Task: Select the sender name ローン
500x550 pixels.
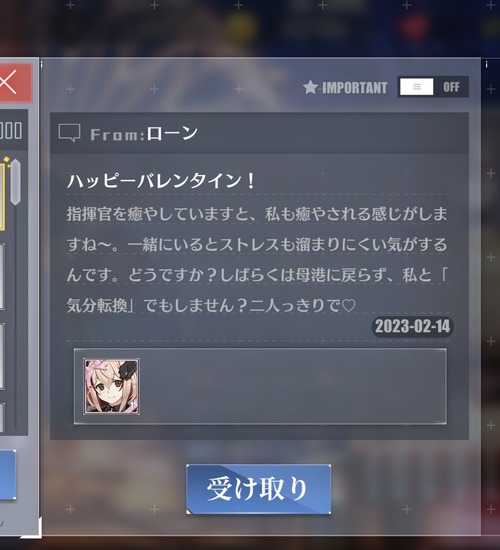Action: (x=172, y=133)
